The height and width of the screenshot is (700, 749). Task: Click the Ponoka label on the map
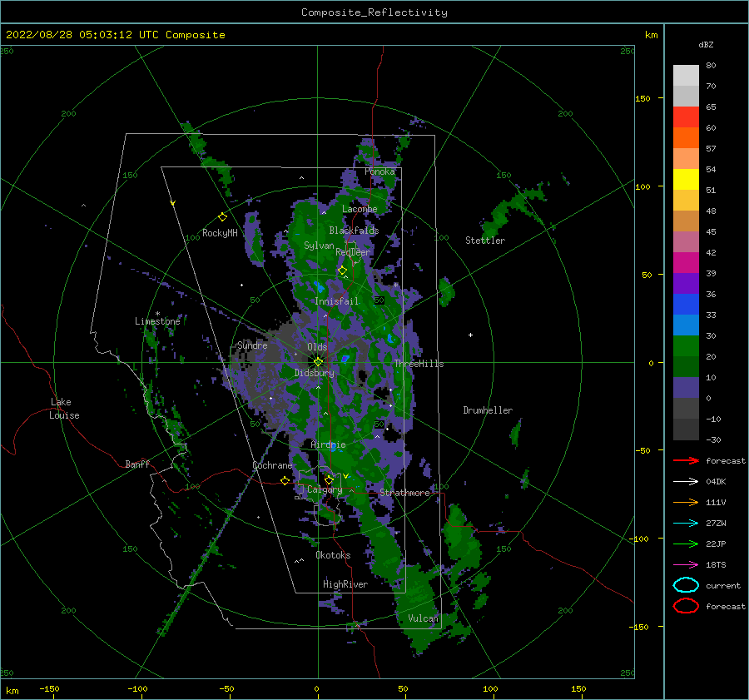click(x=379, y=171)
